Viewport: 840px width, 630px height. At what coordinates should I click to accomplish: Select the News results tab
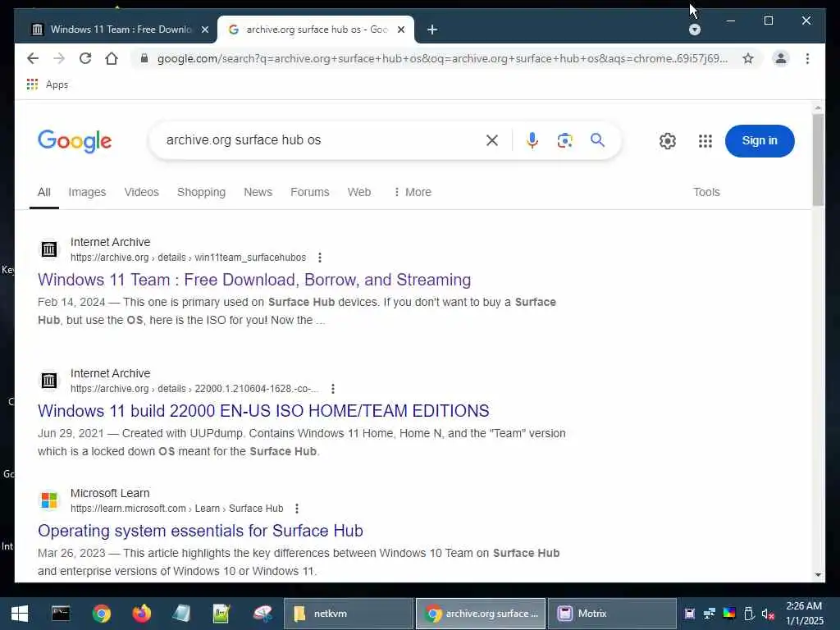point(258,192)
